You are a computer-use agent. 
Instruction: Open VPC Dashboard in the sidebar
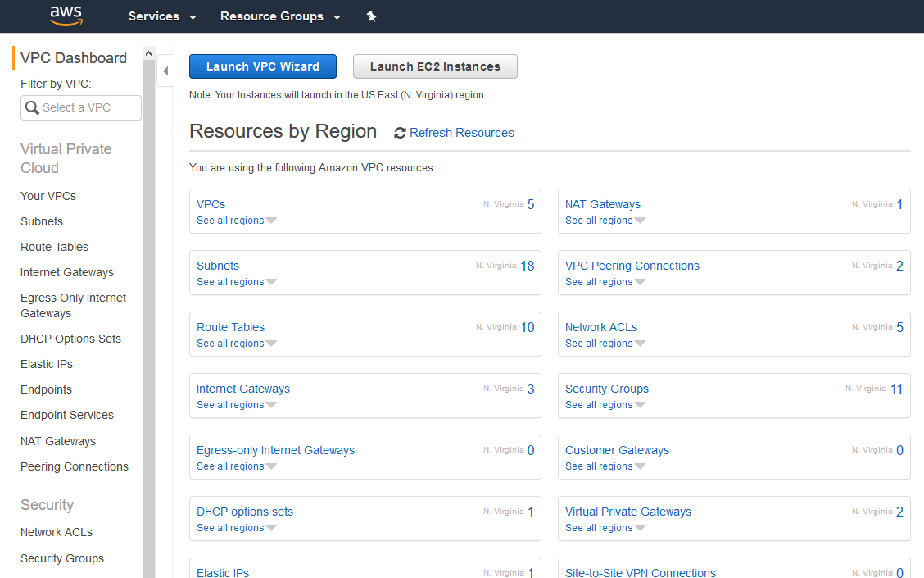(74, 58)
